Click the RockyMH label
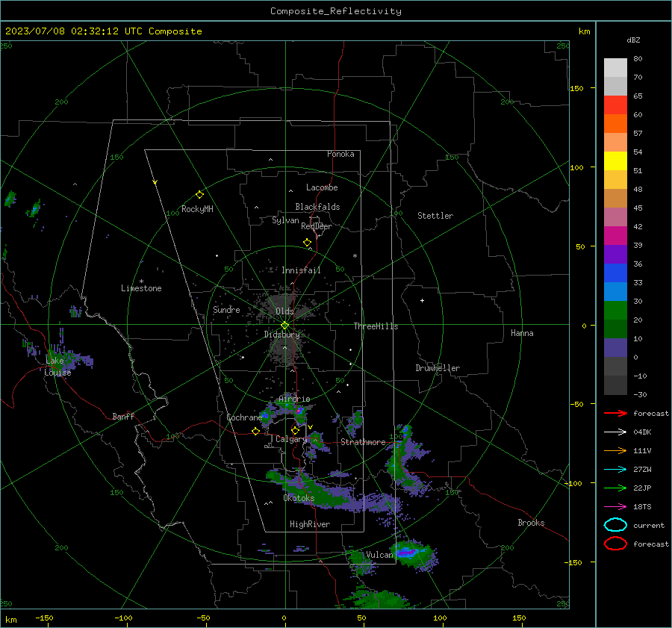This screenshot has height=628, width=672. pos(197,209)
